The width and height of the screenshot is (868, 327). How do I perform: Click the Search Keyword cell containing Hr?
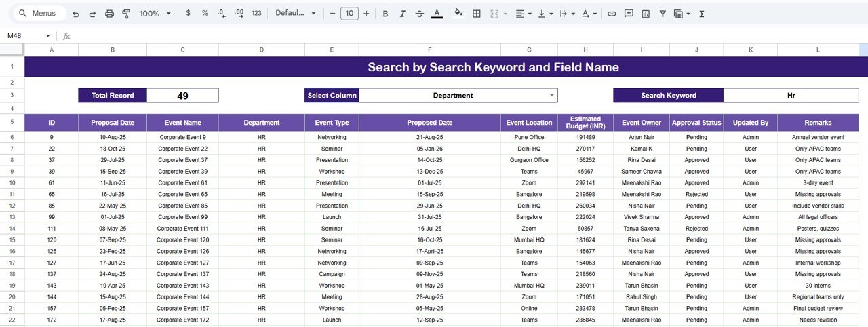click(791, 96)
